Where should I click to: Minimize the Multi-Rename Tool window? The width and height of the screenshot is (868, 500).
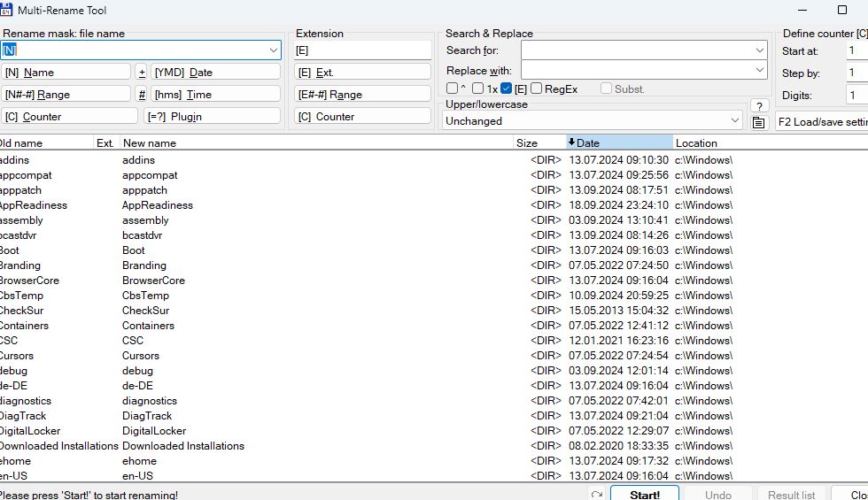802,10
